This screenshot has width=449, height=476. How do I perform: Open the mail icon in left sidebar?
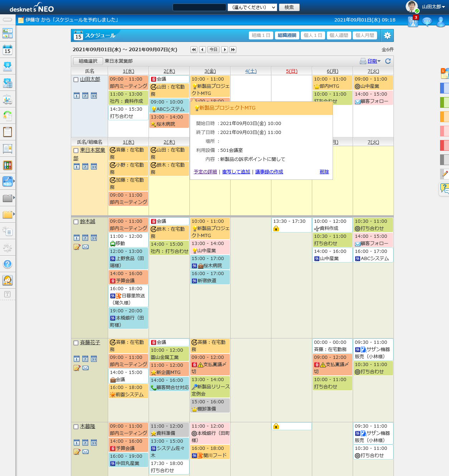[x=8, y=66]
